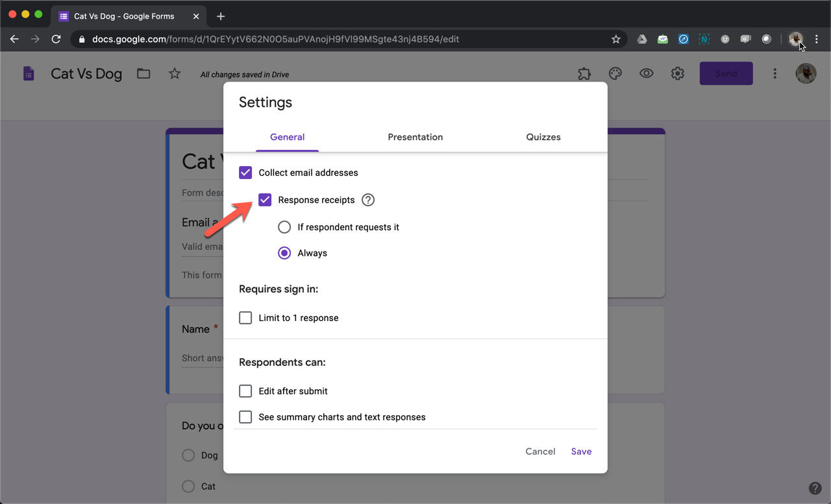Click the Save button

click(581, 451)
